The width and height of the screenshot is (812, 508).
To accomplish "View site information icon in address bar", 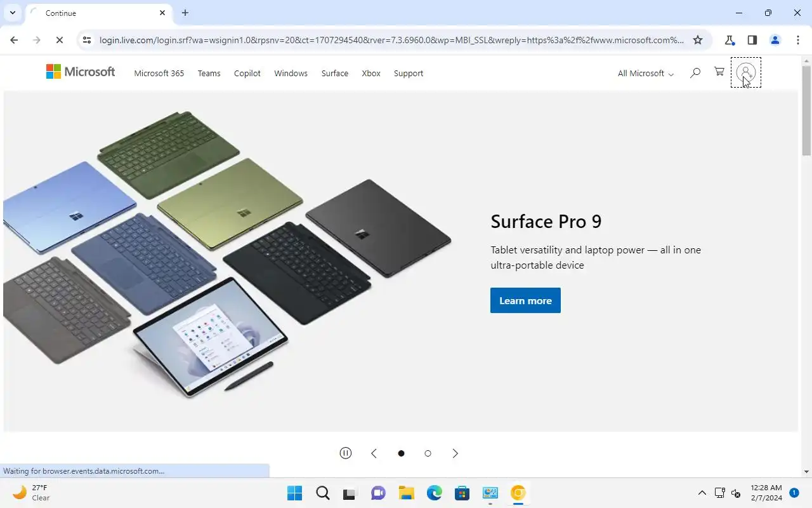I will pos(87,40).
